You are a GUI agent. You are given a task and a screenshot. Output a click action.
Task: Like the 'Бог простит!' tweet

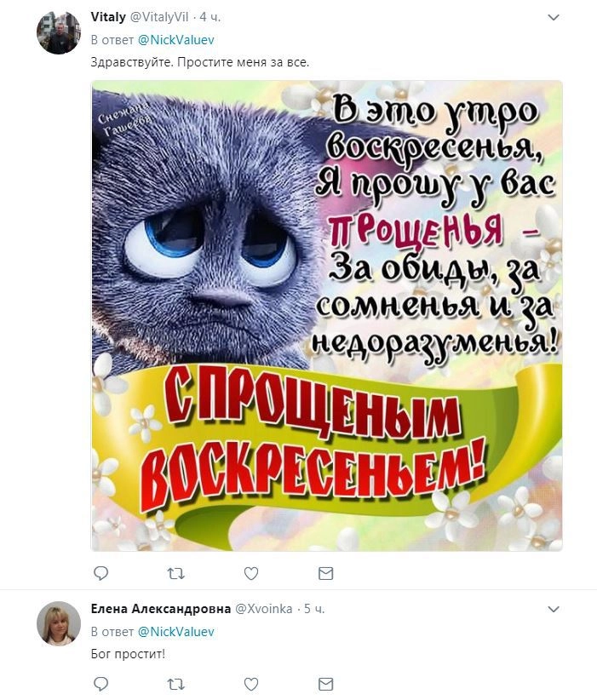(x=251, y=684)
